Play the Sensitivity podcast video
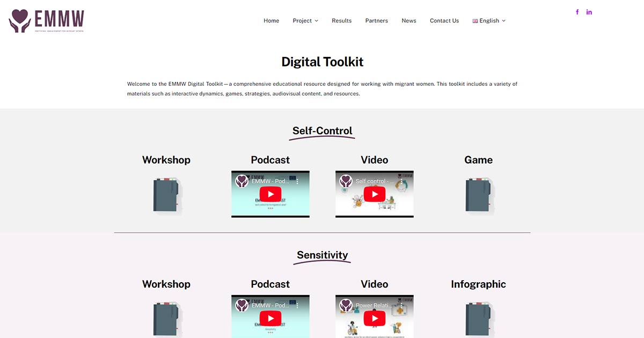The width and height of the screenshot is (644, 338). pyautogui.click(x=270, y=319)
